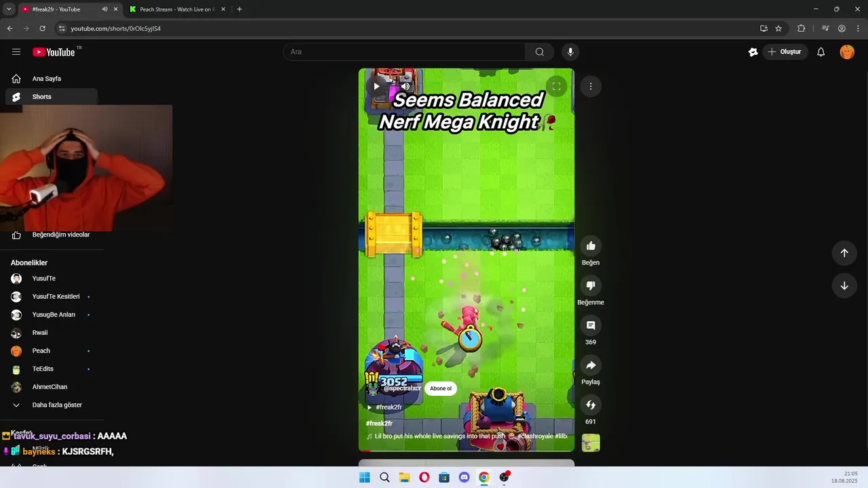Share the Short via Paylaş
Image resolution: width=868 pixels, height=488 pixels.
click(x=591, y=365)
